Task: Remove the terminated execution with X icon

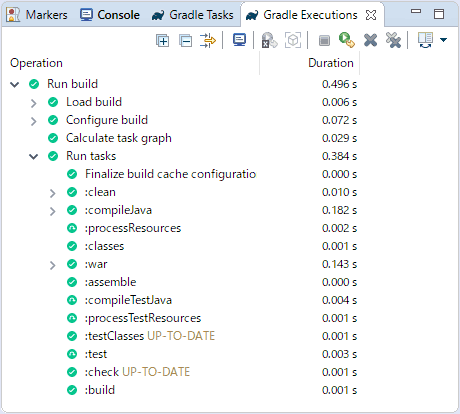Action: coord(370,41)
